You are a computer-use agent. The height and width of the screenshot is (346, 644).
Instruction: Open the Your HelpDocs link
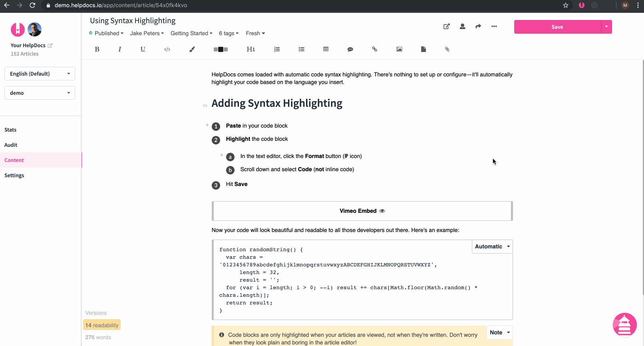pyautogui.click(x=28, y=45)
